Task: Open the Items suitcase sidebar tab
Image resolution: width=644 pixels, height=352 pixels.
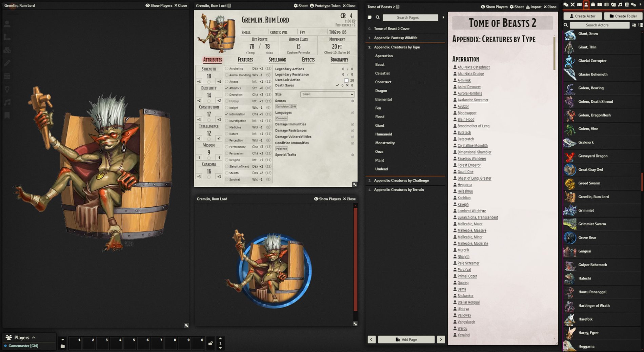Action: coord(593,5)
